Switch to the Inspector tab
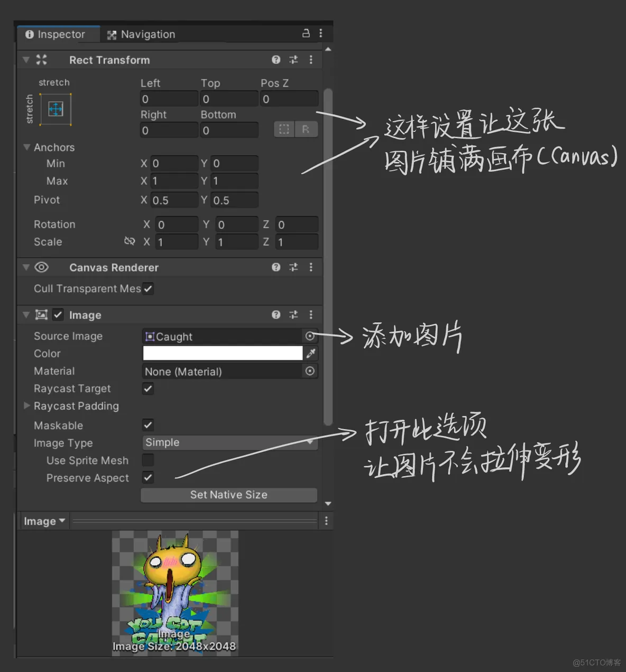 [56, 34]
